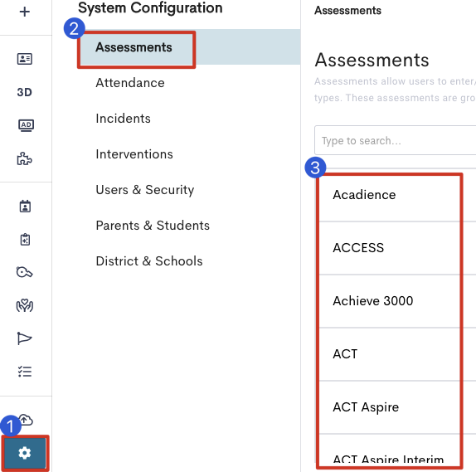This screenshot has width=476, height=472.
Task: Click the puzzle piece icon
Action: 25,158
